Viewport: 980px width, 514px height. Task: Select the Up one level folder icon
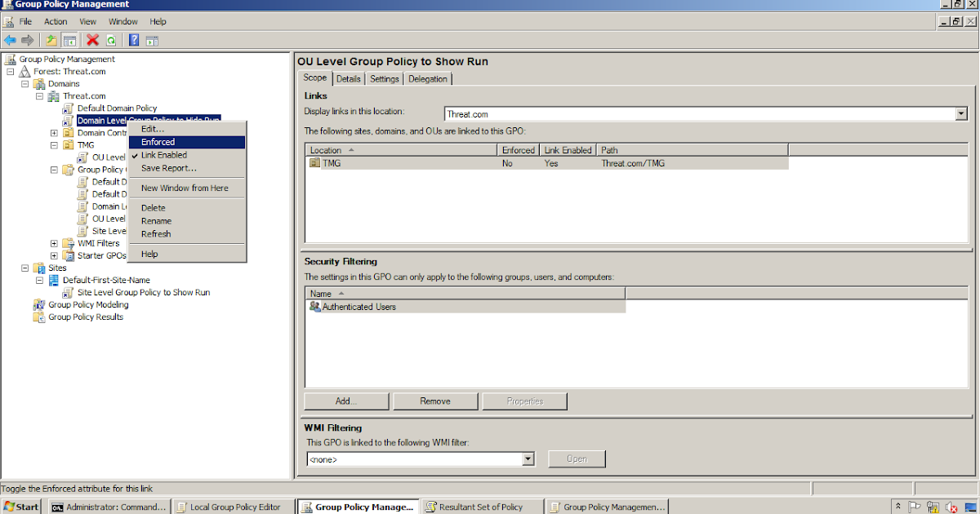50,39
